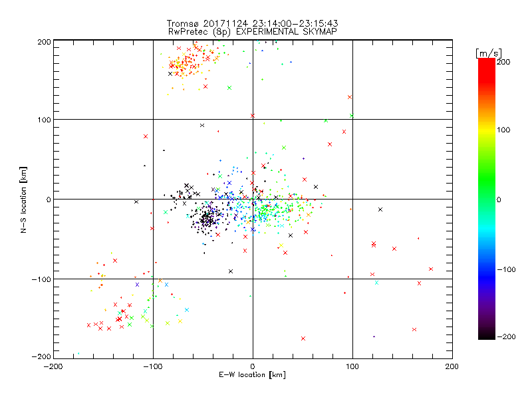Click the subtitle 'RwPretec (8p) EXPERIMENTAL SKYMAP'
The height and width of the screenshot is (399, 532).
(x=252, y=32)
